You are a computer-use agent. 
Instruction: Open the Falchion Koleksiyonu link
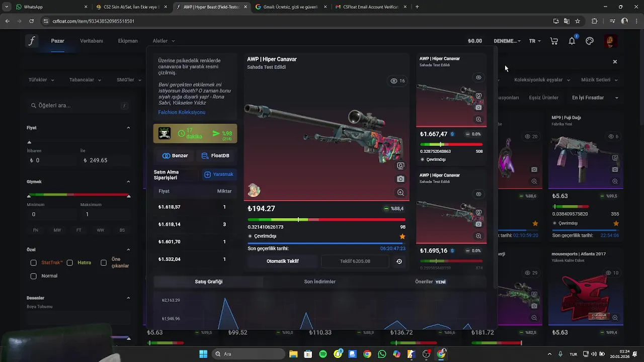(x=182, y=112)
